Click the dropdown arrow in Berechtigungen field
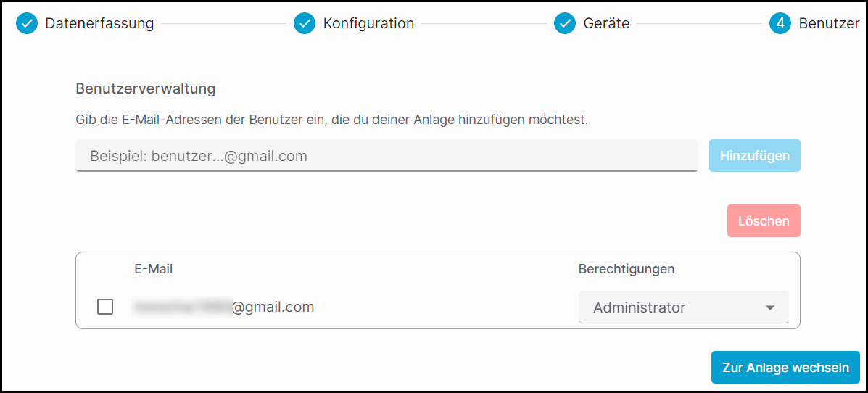The height and width of the screenshot is (393, 868). [x=769, y=307]
